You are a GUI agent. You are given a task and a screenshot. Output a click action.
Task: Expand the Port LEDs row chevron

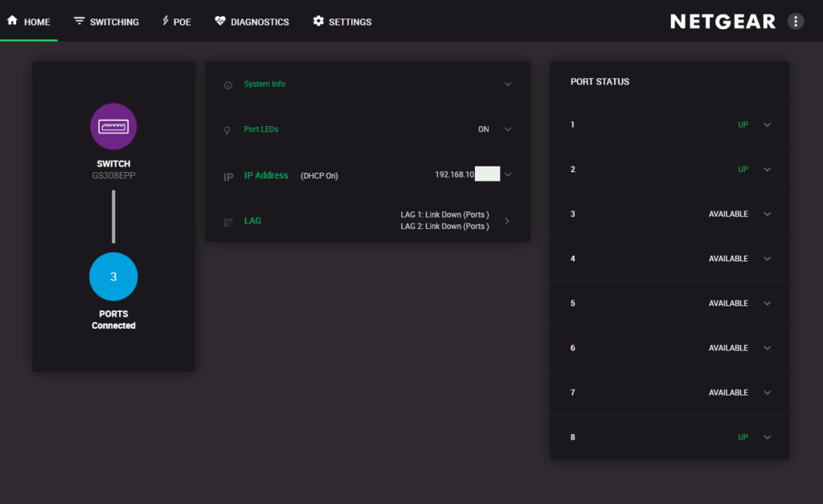pyautogui.click(x=508, y=129)
